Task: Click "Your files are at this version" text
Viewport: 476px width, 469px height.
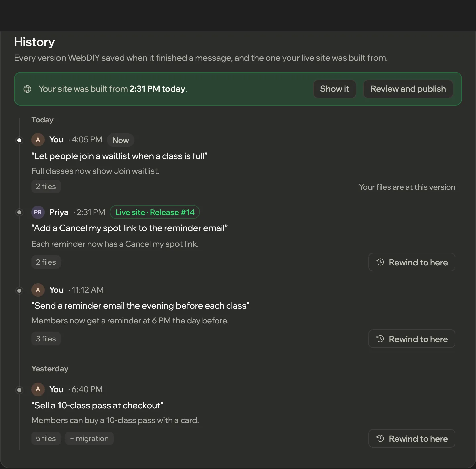Action: 407,187
